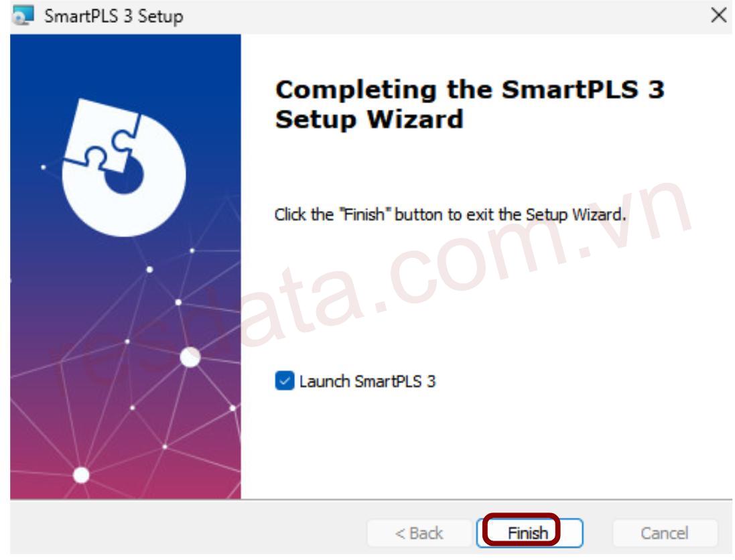Click the blue circular hole in the logo

coord(124,176)
